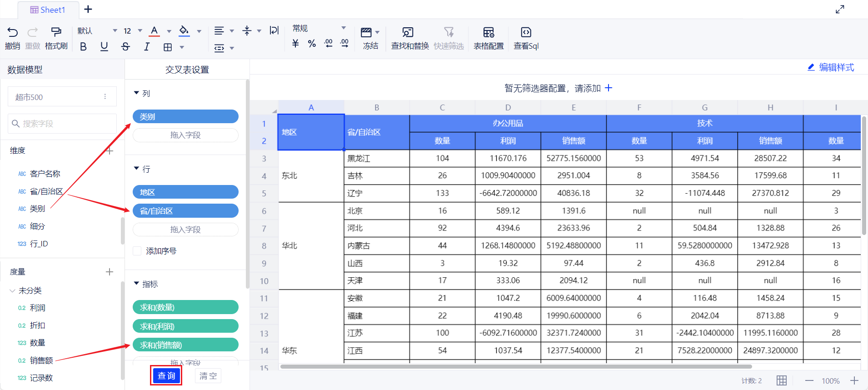This screenshot has height=390, width=868.
Task: Click the fullscreen expand icon
Action: 840,10
